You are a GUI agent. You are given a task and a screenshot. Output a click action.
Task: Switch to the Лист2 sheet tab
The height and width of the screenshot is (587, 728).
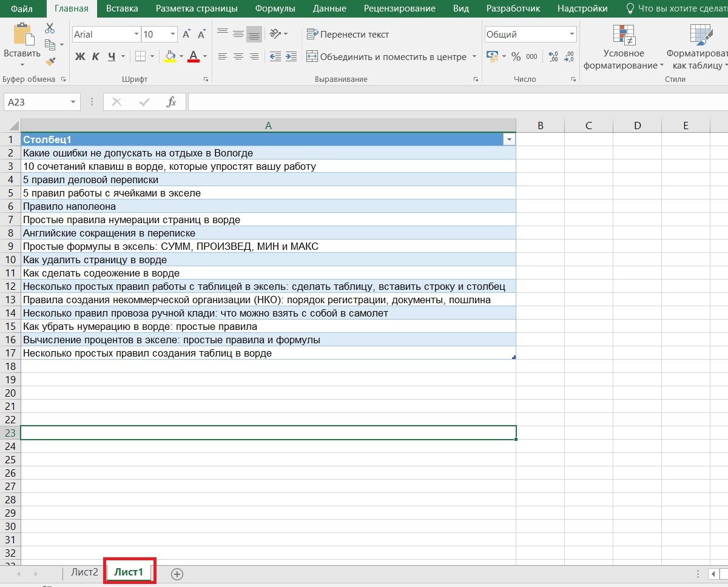point(84,572)
